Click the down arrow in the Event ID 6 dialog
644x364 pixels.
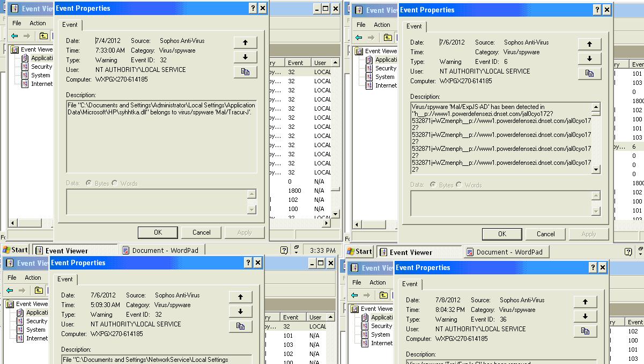point(589,59)
